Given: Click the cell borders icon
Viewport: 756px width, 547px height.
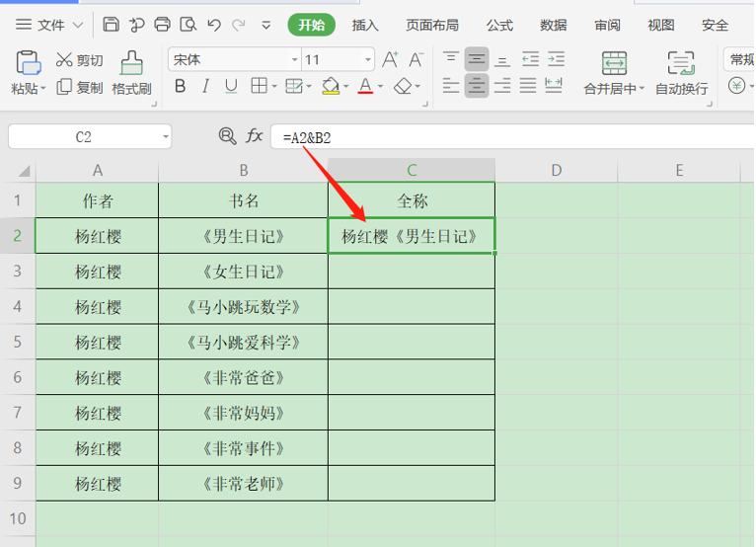Looking at the screenshot, I should coord(259,86).
